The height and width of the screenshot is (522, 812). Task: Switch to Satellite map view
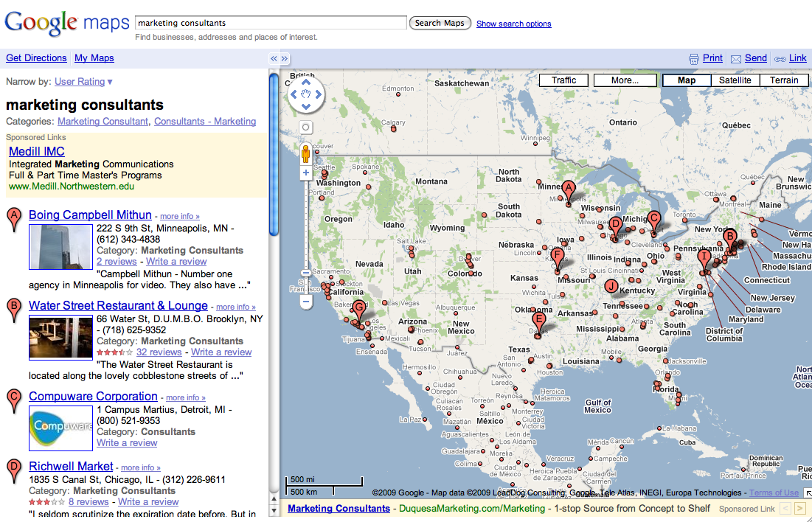(x=735, y=80)
